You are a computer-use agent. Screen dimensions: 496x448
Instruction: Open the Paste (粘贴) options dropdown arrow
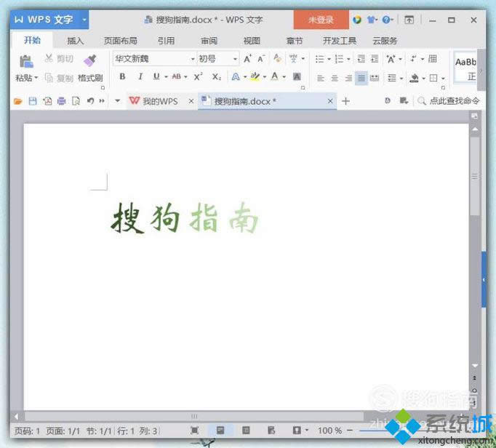(36, 78)
